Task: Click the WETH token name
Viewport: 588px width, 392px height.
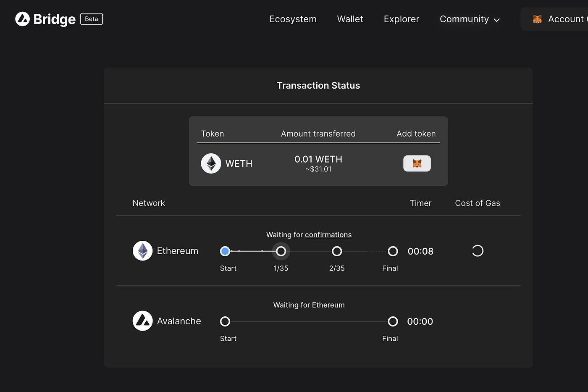Action: click(x=239, y=163)
